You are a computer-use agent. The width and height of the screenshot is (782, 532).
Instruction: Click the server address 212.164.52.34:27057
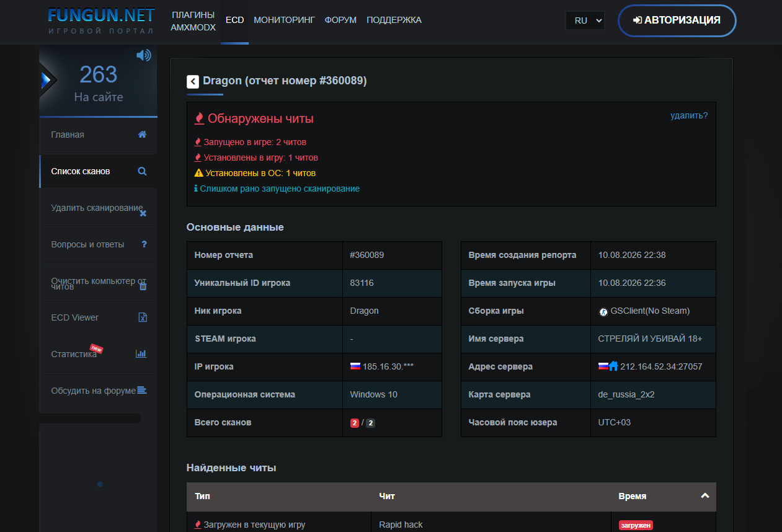click(x=661, y=366)
